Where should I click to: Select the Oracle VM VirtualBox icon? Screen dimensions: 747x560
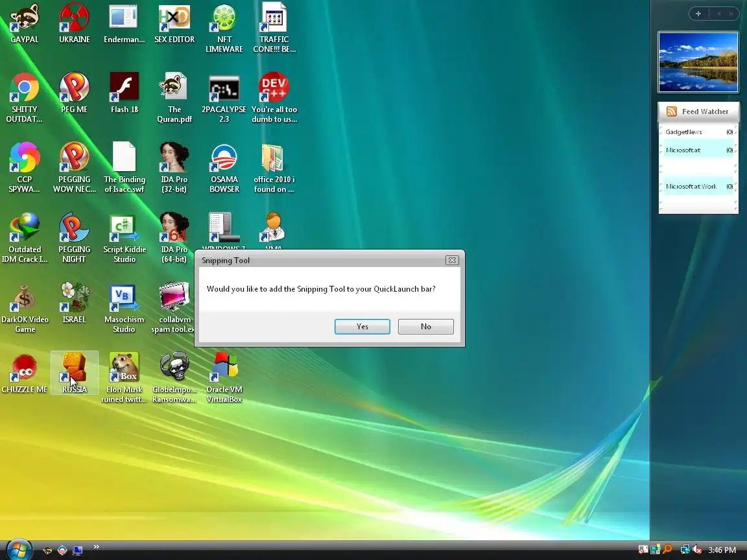click(224, 378)
